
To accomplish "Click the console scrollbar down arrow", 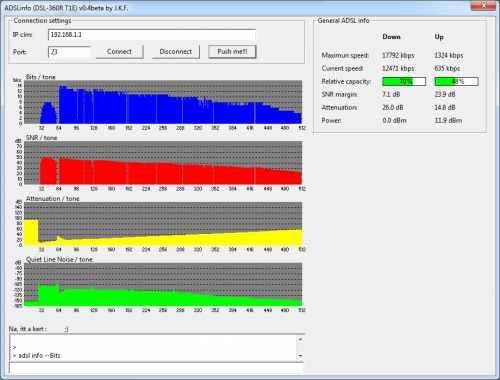I will pyautogui.click(x=300, y=356).
